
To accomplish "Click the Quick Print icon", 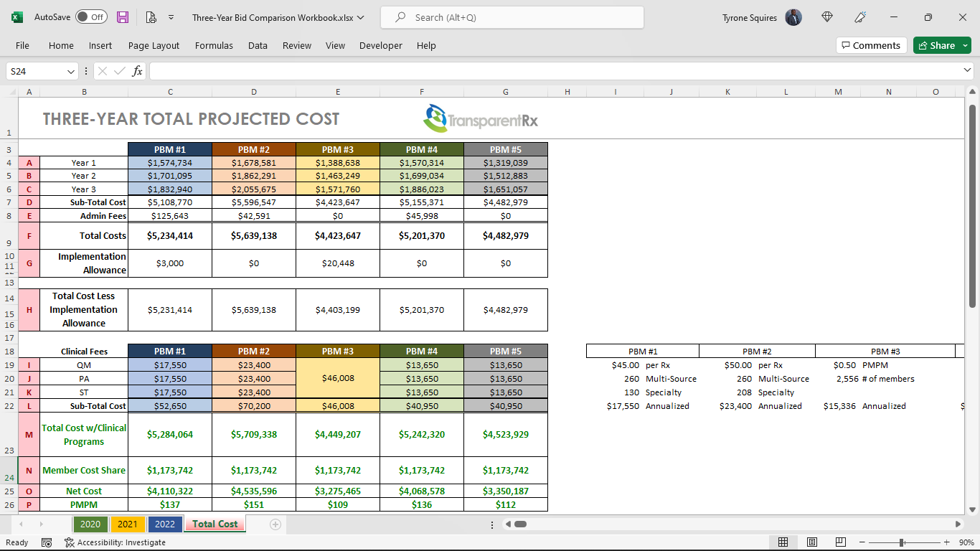I will pos(151,17).
